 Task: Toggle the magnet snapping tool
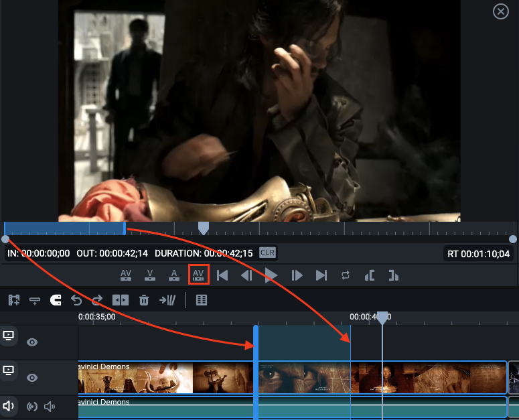56,300
